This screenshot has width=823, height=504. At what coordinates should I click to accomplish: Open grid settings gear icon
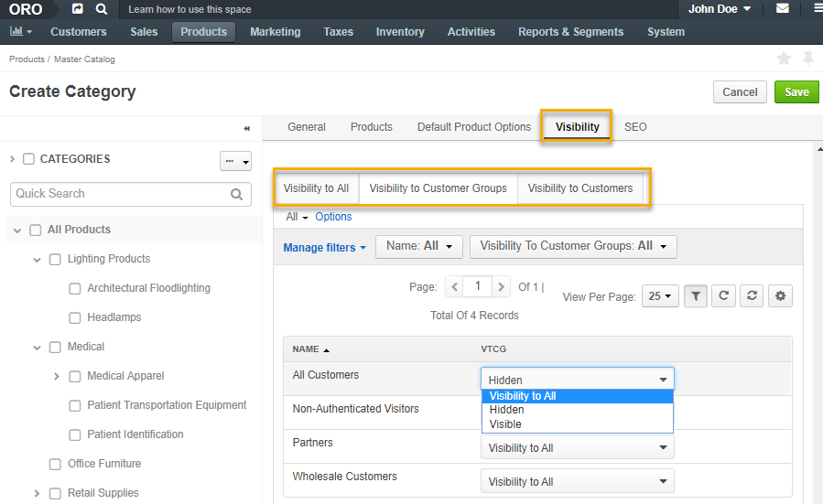(x=781, y=296)
